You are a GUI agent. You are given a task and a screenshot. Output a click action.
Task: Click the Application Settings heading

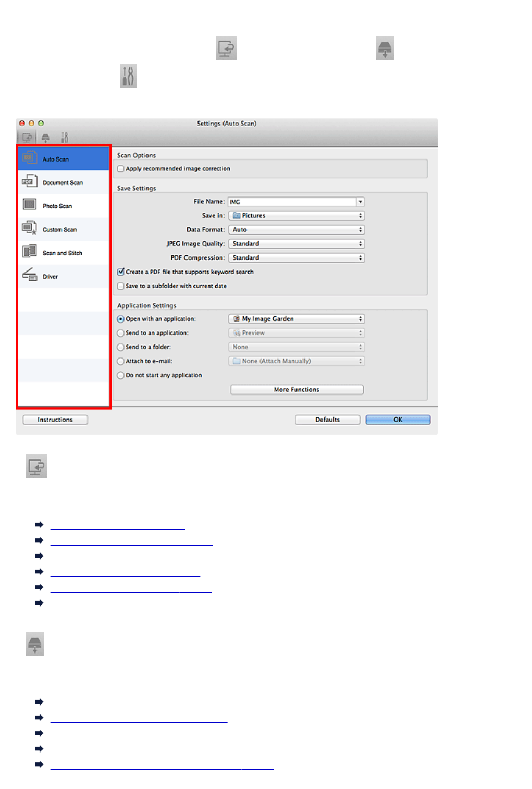pos(147,305)
